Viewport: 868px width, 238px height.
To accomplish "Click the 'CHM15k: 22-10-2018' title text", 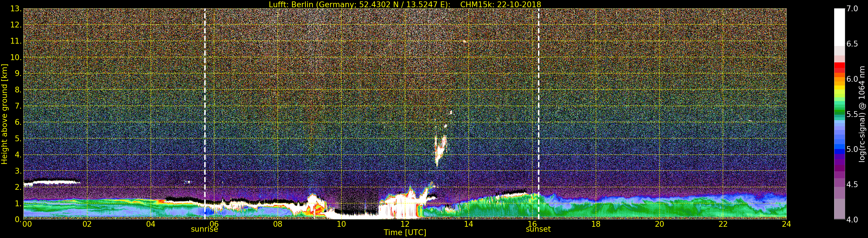I will pyautogui.click(x=500, y=4).
